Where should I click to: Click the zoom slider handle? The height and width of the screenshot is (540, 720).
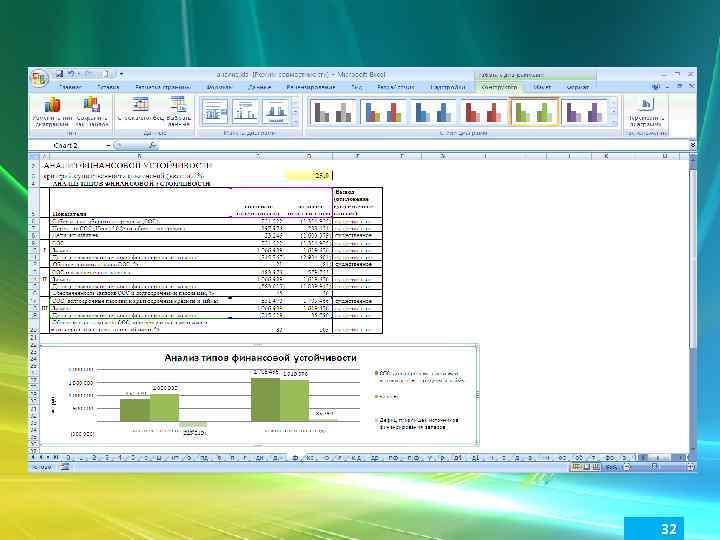[655, 467]
